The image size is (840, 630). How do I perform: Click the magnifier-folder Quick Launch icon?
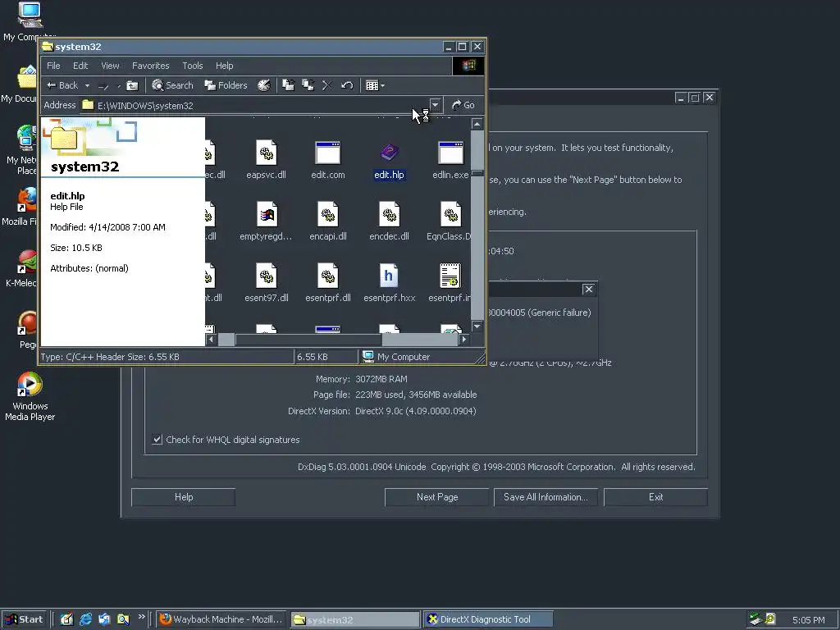[x=123, y=619]
